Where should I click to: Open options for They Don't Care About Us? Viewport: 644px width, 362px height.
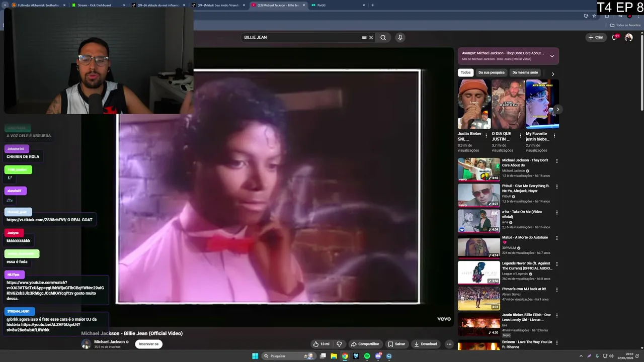pos(556,161)
